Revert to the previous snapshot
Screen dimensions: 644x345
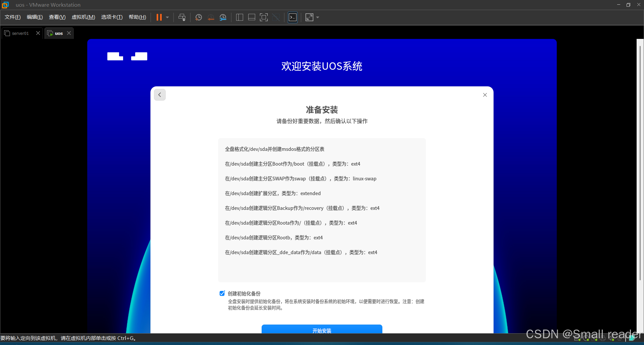[211, 17]
